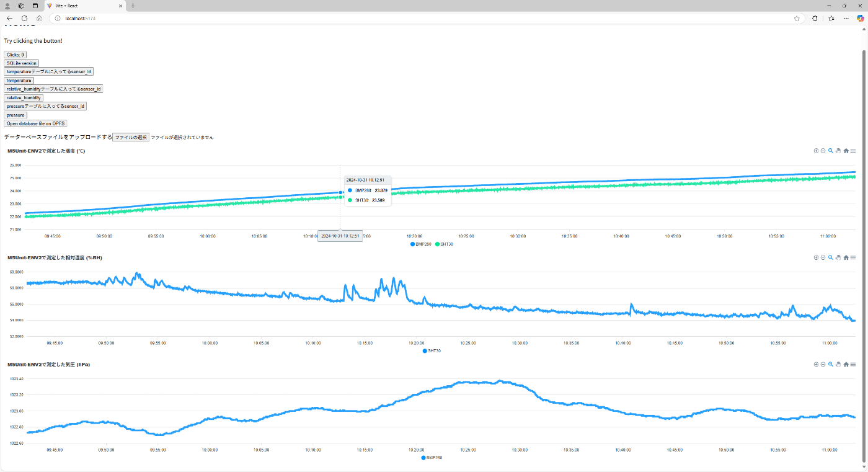Viewport: 868px width, 472px height.
Task: Open the browser home page
Action: (39, 18)
